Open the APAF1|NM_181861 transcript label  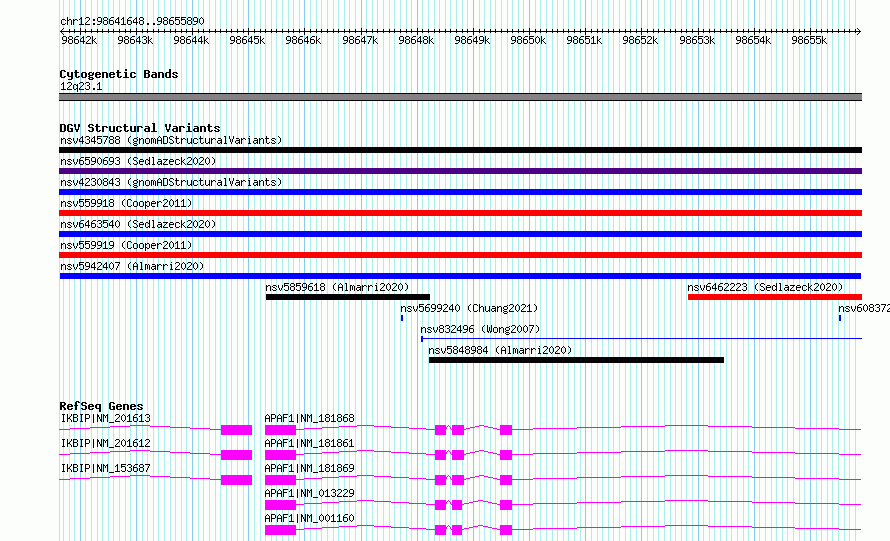pos(309,443)
